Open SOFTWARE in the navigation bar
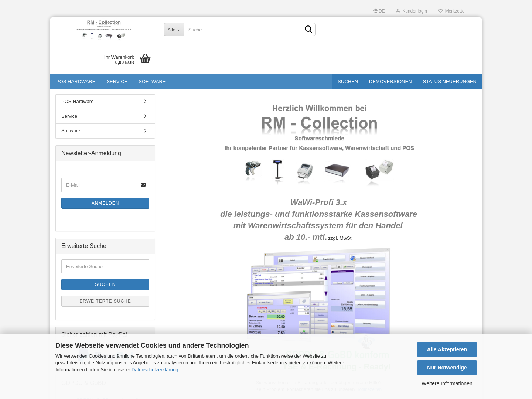 pyautogui.click(x=152, y=81)
